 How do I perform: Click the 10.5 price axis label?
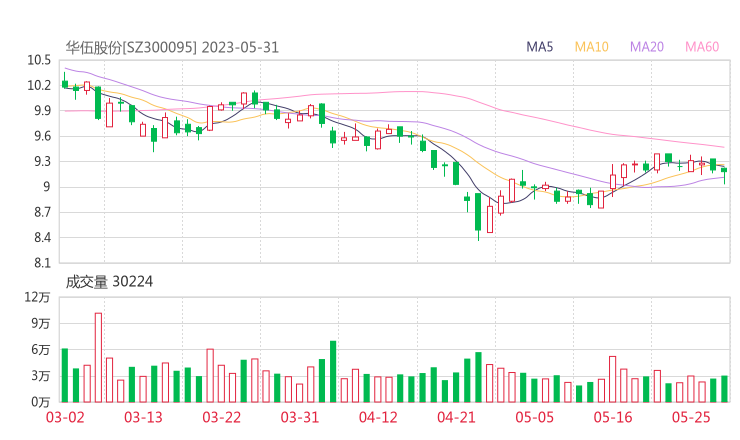(x=39, y=60)
